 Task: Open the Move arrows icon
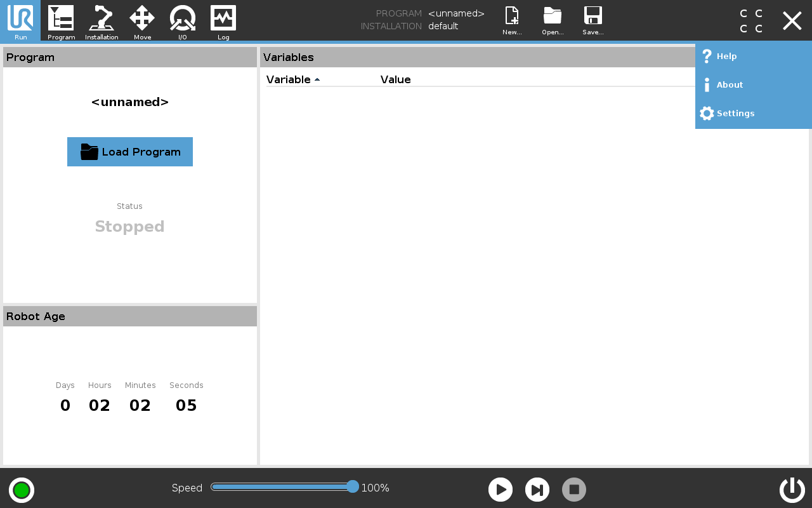coord(142,20)
